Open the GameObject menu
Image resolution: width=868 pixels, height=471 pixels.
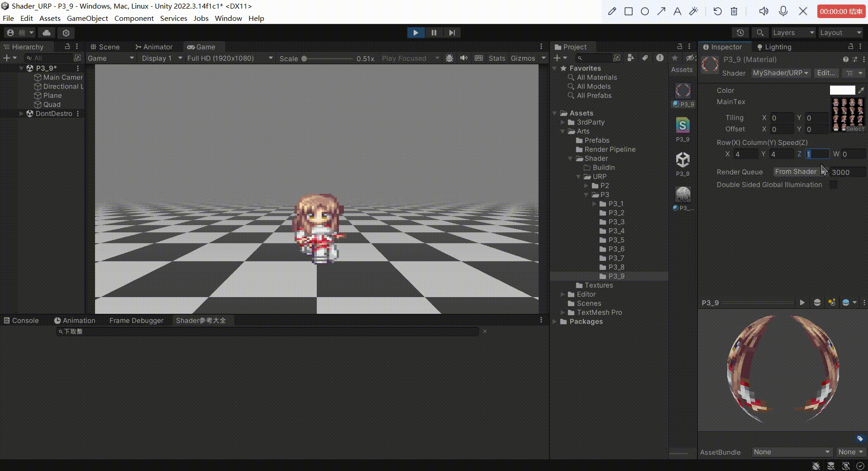87,18
